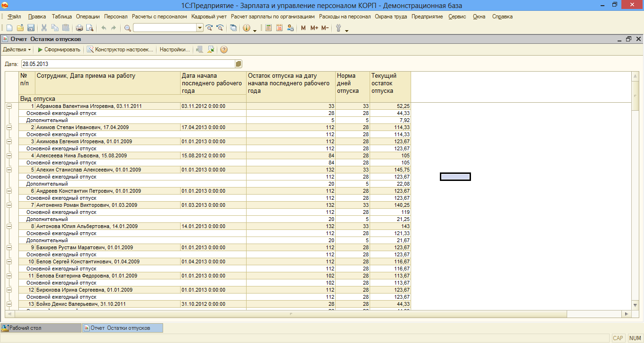The width and height of the screenshot is (644, 343).
Task: Select cell Белов Сергей Константинович, 01.04.2009
Action: 108,261
